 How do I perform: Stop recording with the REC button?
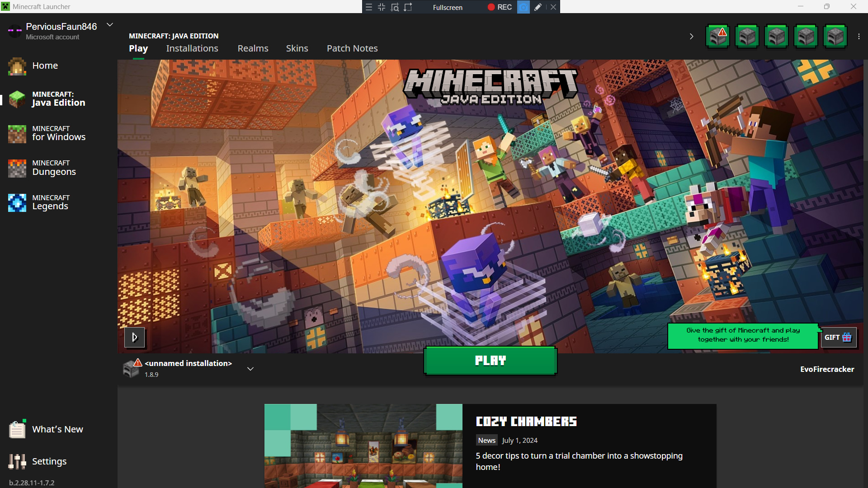pyautogui.click(x=500, y=7)
